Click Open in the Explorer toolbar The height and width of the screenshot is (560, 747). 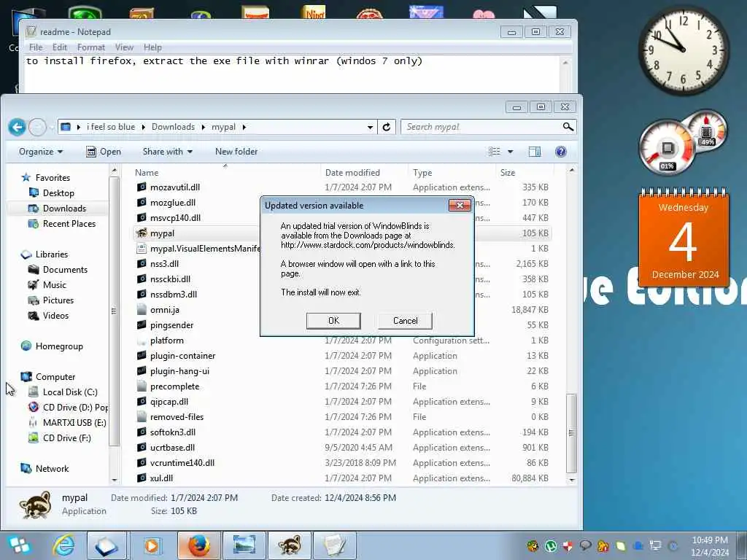click(104, 152)
